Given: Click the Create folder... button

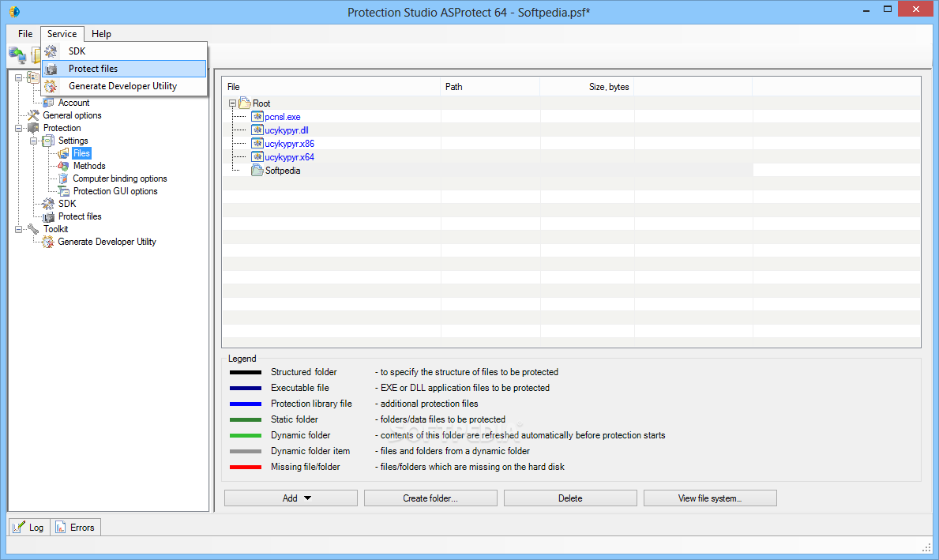Looking at the screenshot, I should (x=430, y=498).
